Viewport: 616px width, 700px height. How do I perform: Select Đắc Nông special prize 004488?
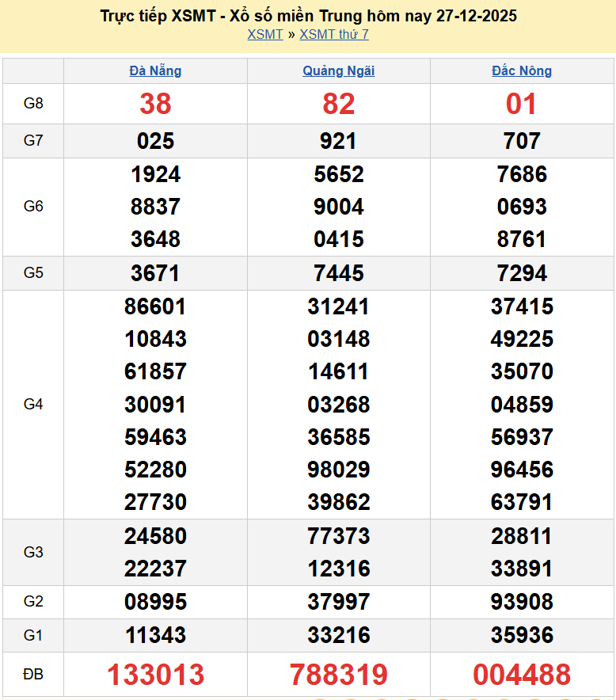coord(522,675)
